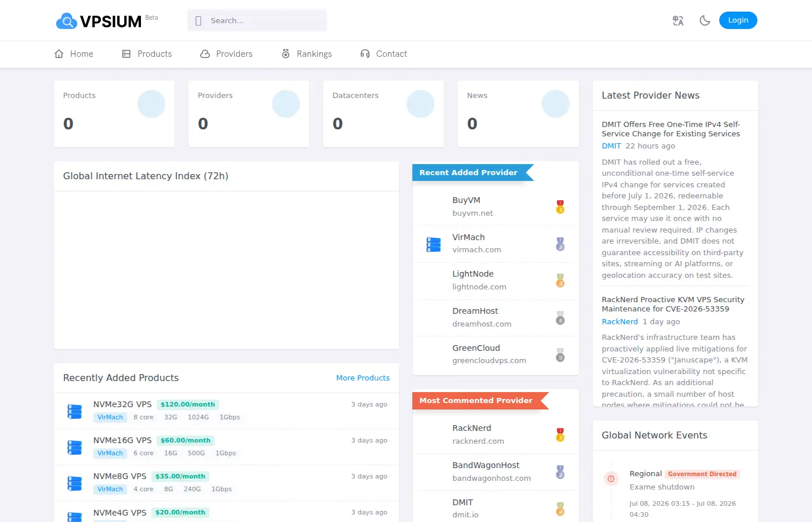Click the Global Internet Latency Index chart area
This screenshot has height=522, width=812.
(226, 270)
